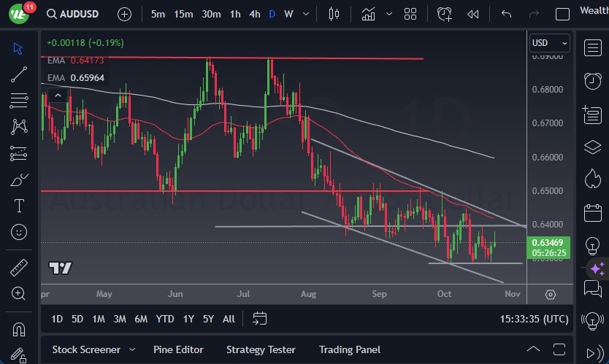This screenshot has width=609, height=364.
Task: Switch to the Pine Editor tab
Action: tap(178, 349)
